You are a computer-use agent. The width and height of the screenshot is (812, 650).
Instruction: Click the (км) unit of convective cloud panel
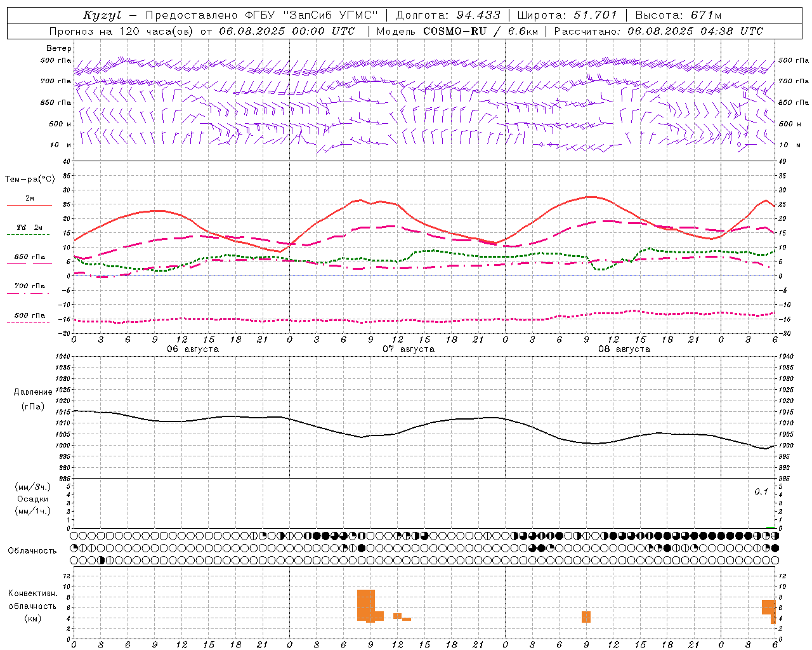(33, 618)
